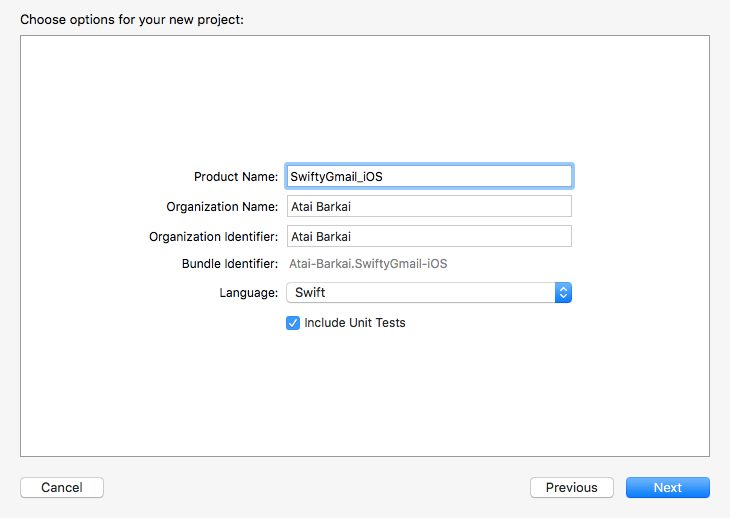Click the "Choose options for your new project" heading
The height and width of the screenshot is (518, 730).
click(x=131, y=19)
